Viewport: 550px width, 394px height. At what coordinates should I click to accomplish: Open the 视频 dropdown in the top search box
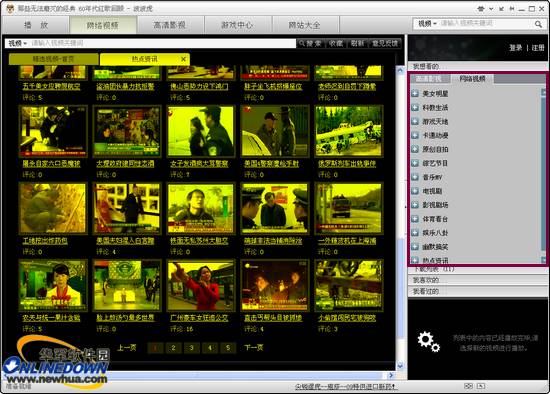427,24
